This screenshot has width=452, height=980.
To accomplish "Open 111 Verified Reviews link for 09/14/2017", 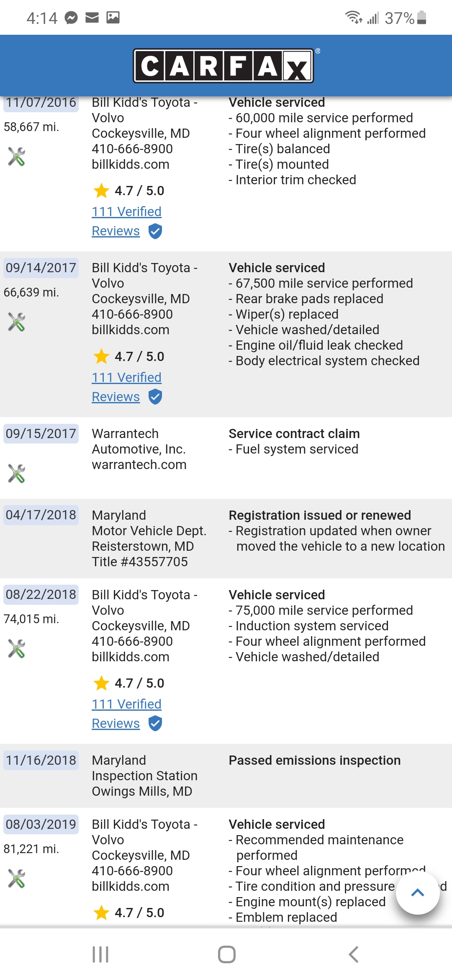I will (x=126, y=378).
